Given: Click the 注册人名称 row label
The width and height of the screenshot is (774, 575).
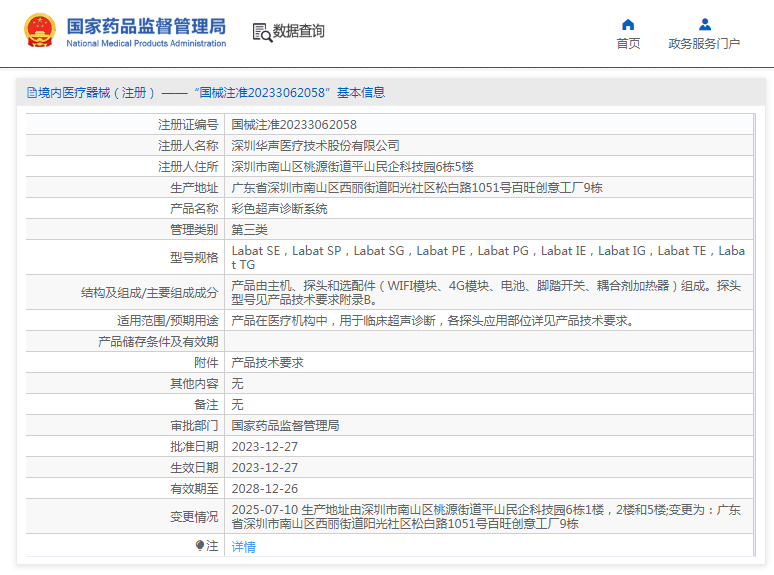Looking at the screenshot, I should tap(188, 146).
